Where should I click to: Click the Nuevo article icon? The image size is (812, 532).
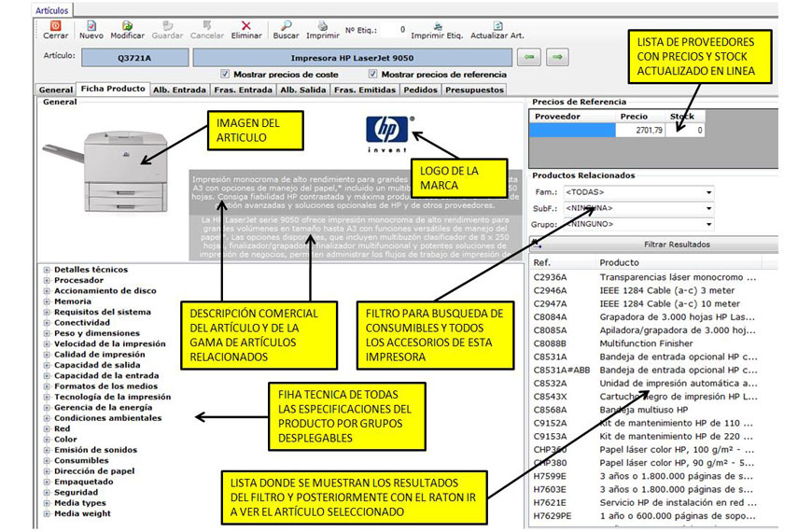[91, 26]
